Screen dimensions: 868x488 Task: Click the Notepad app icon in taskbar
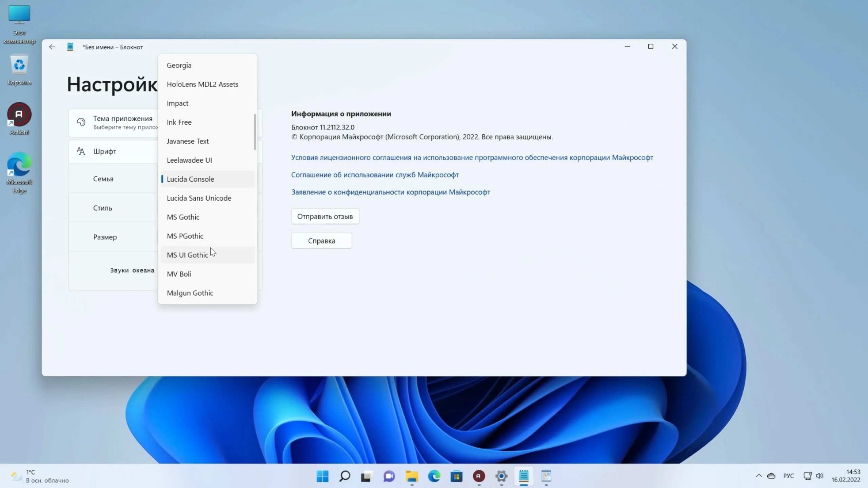(x=524, y=476)
